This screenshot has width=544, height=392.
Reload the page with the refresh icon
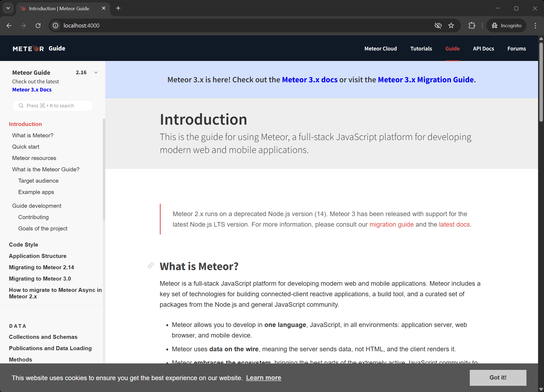38,26
